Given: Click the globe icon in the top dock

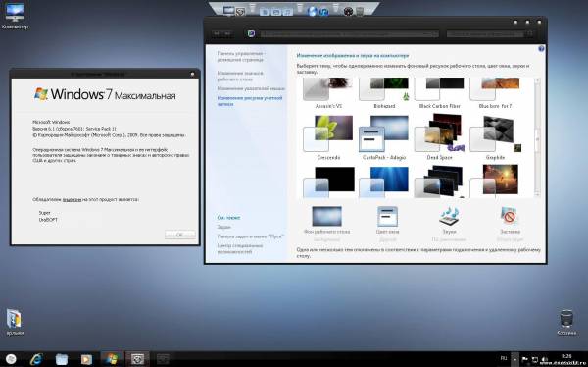Looking at the screenshot, I should (312, 11).
